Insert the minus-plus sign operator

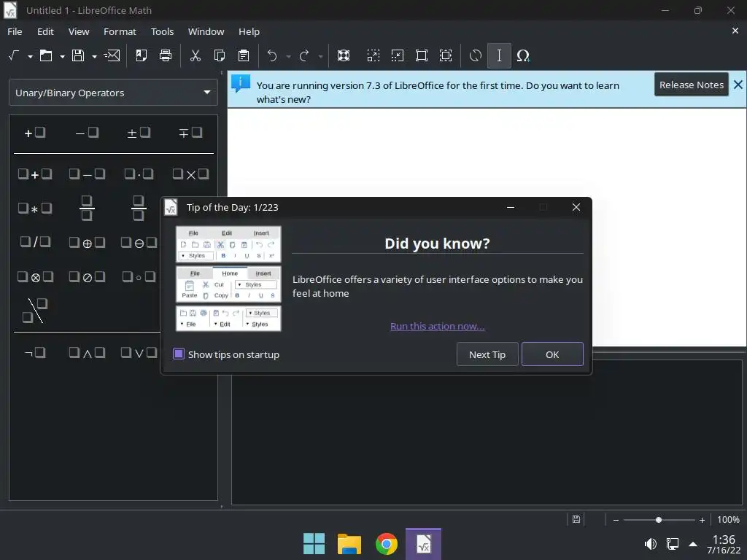click(190, 133)
